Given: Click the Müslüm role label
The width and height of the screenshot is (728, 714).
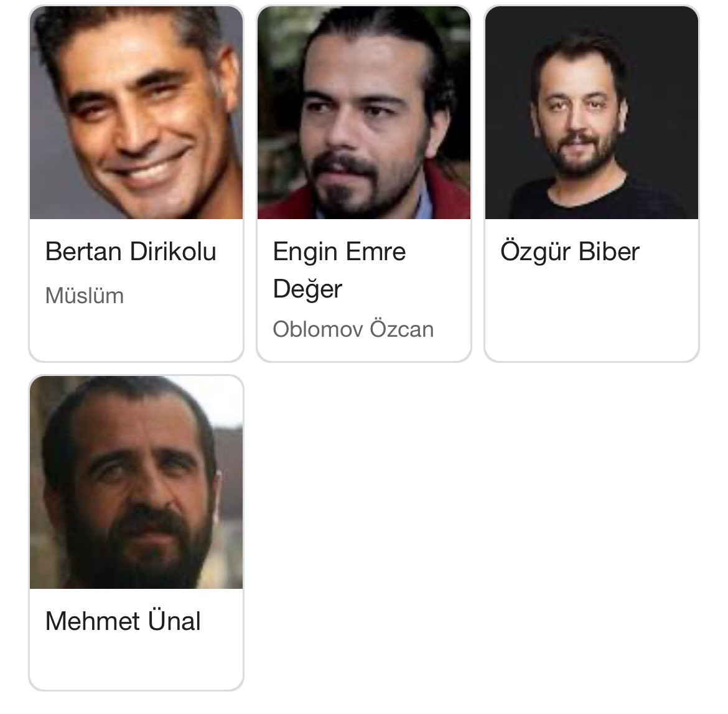Looking at the screenshot, I should (x=85, y=296).
